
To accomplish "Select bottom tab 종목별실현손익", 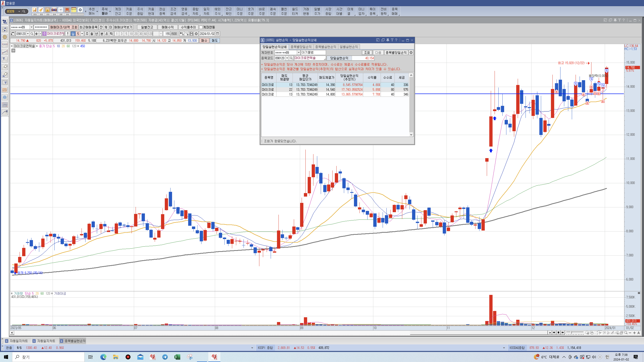I will click(x=73, y=341).
